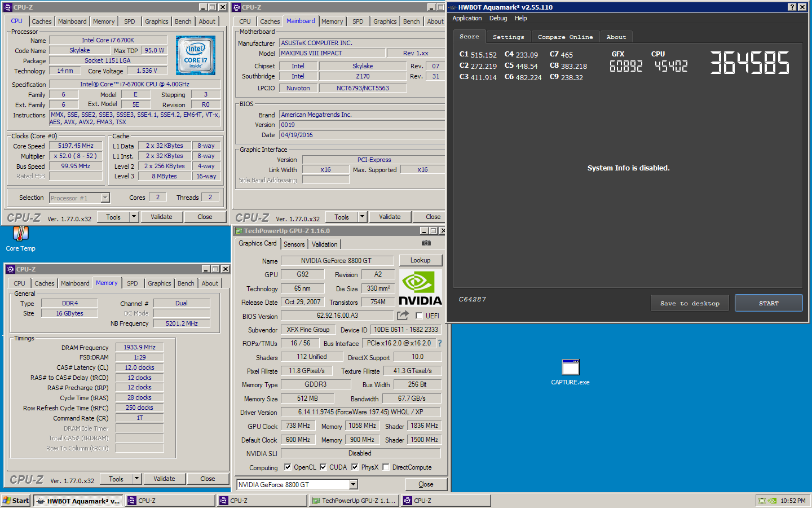Open the Core Temp desktop icon
812x508 pixels.
(21, 238)
